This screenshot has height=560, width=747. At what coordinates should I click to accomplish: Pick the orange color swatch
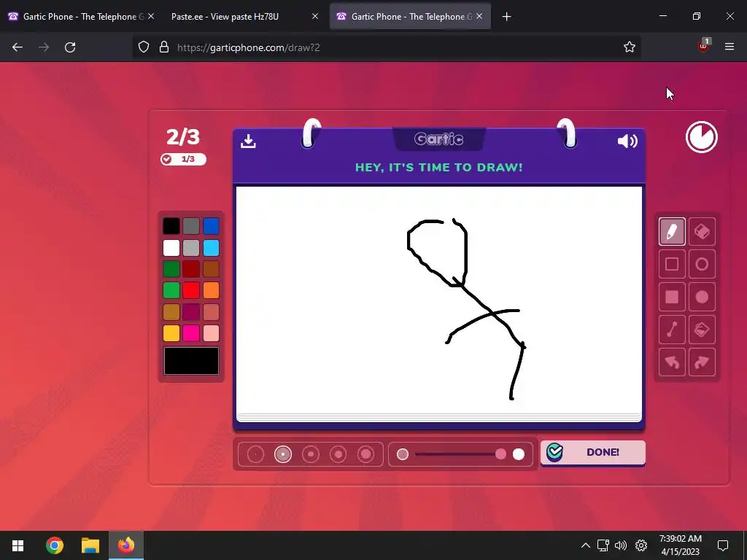tap(211, 290)
